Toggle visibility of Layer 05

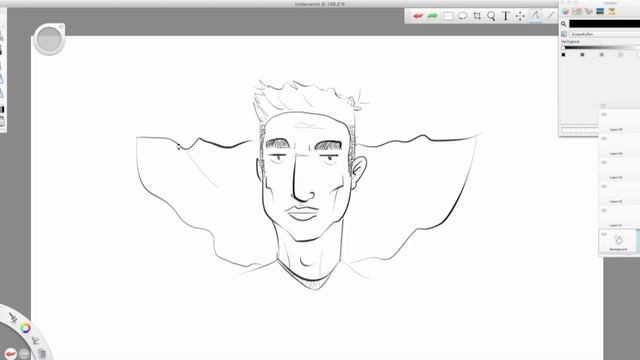point(604,115)
